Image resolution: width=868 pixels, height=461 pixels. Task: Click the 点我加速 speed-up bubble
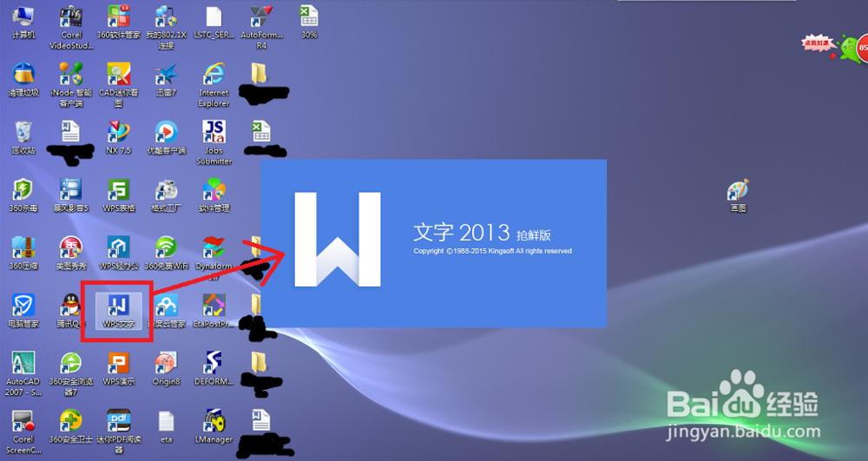pyautogui.click(x=817, y=43)
